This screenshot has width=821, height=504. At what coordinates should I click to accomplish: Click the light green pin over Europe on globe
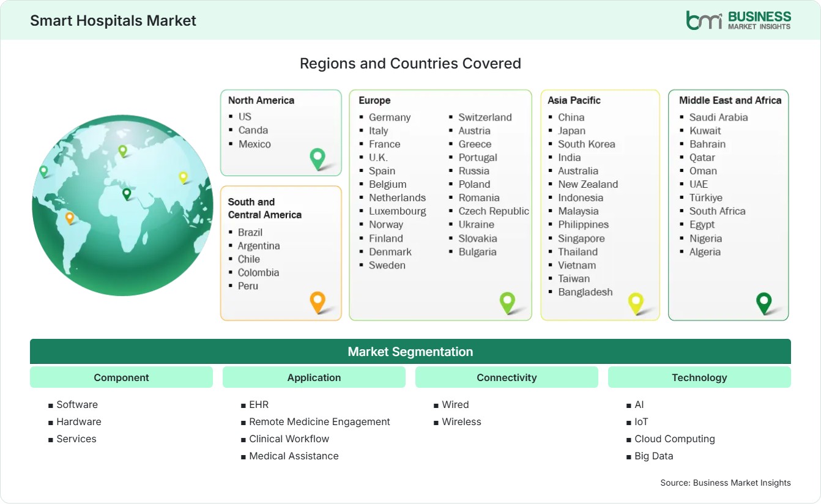tap(122, 150)
